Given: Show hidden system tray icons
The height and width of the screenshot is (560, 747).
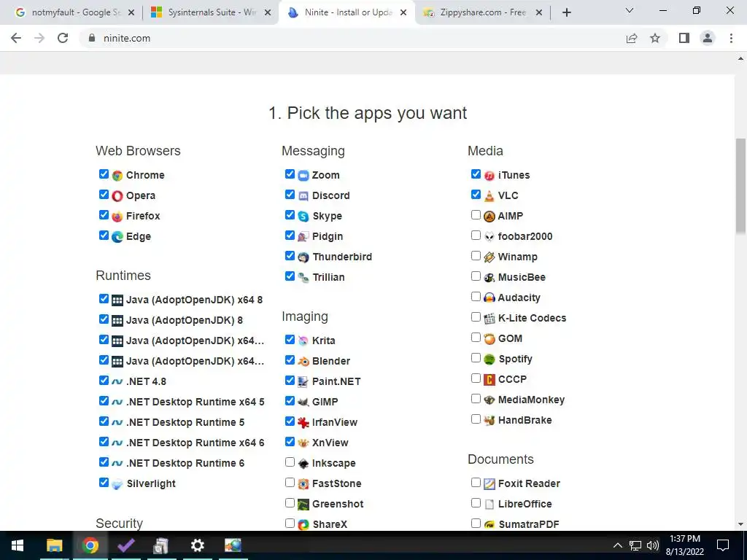Looking at the screenshot, I should tap(617, 545).
